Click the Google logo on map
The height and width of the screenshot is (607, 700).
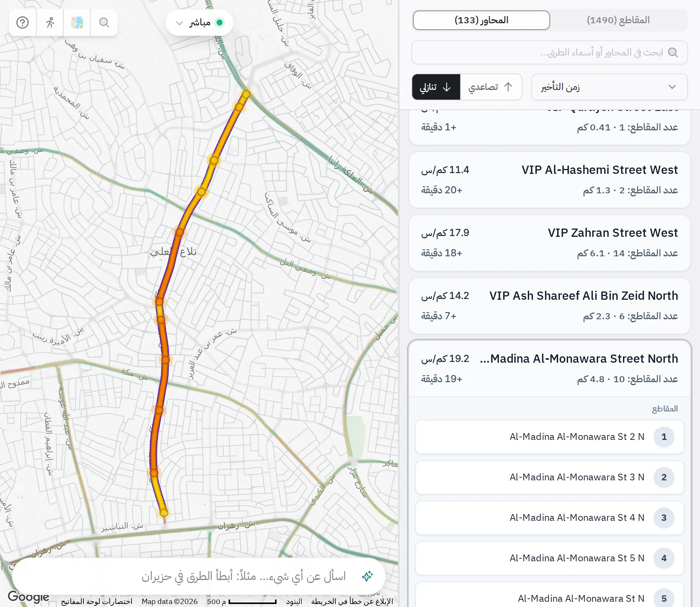pos(28,596)
